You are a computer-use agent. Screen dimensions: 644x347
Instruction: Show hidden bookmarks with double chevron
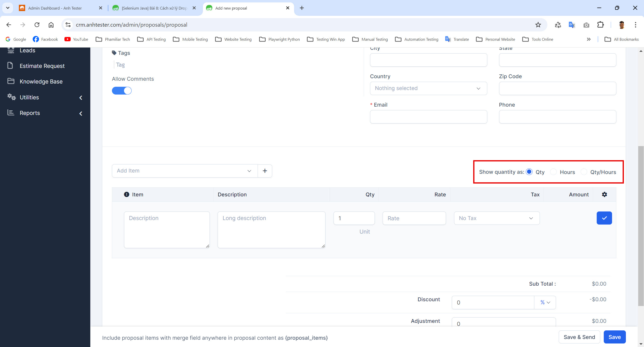click(589, 39)
